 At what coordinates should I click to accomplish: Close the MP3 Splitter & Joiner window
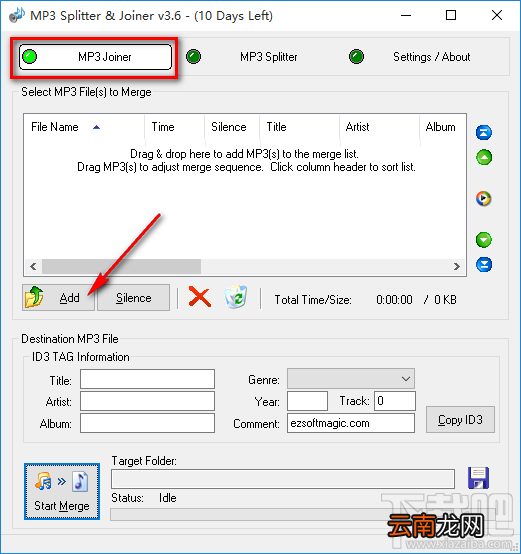coord(497,15)
